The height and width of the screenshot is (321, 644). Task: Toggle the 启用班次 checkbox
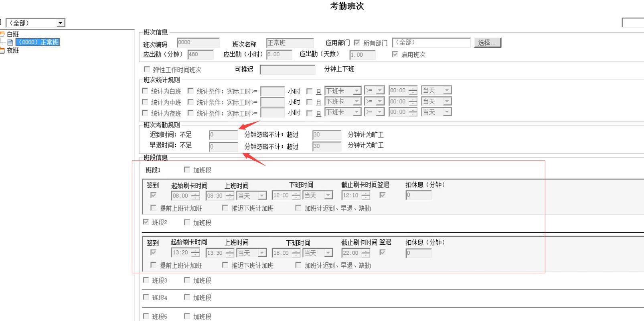(395, 54)
